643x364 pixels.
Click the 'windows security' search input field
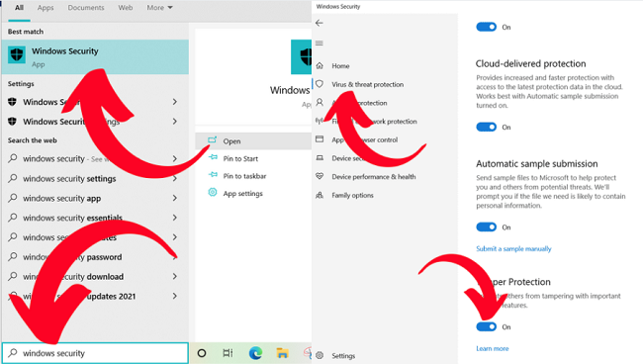pos(95,353)
